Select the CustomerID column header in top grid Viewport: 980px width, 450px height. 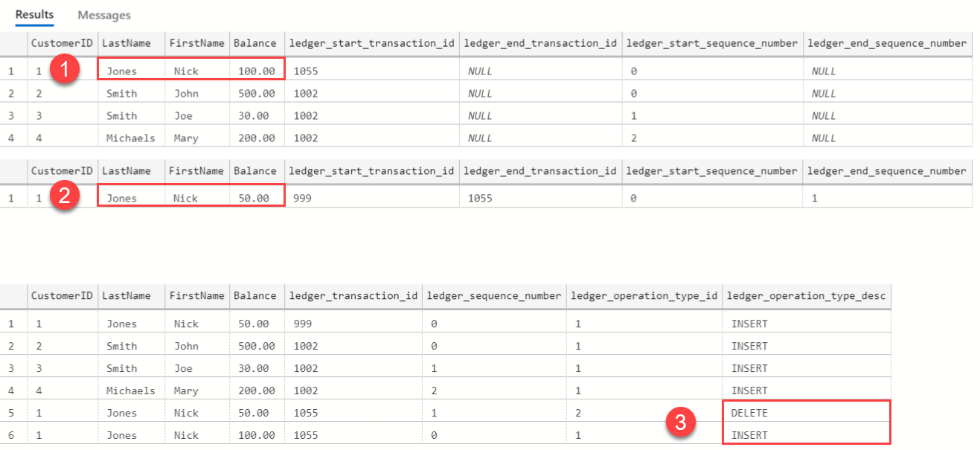tap(62, 43)
